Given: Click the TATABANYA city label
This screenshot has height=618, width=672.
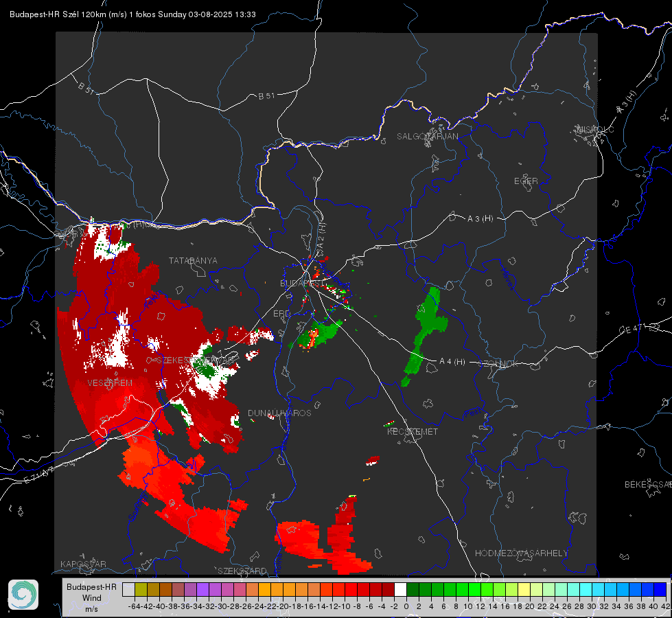Looking at the screenshot, I should (x=193, y=261).
